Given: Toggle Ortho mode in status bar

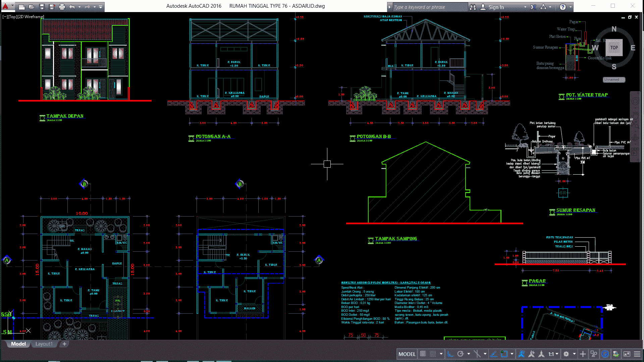Looking at the screenshot, I should click(451, 354).
